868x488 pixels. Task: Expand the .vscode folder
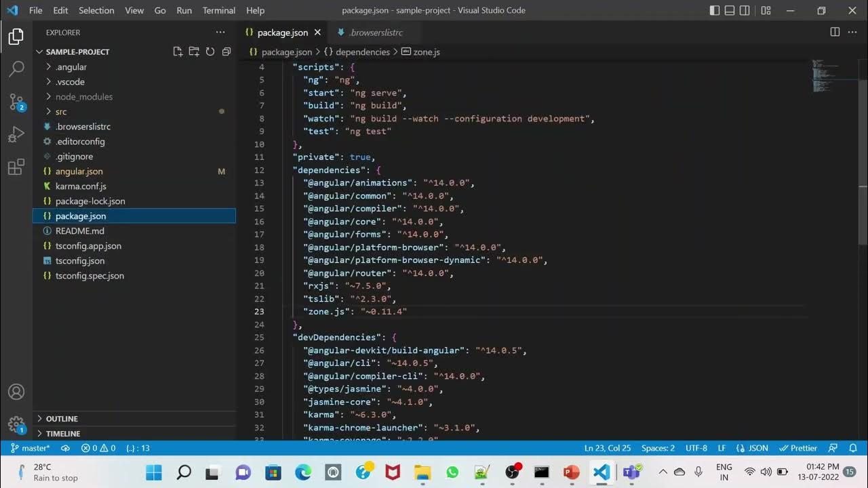tap(134, 82)
